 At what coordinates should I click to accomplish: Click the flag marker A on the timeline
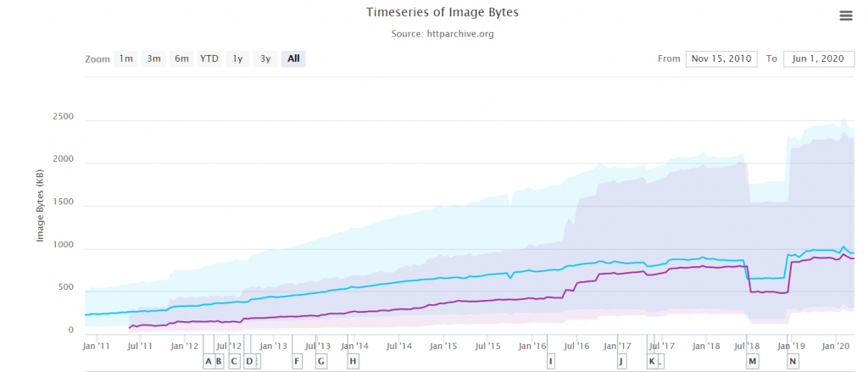click(x=209, y=361)
